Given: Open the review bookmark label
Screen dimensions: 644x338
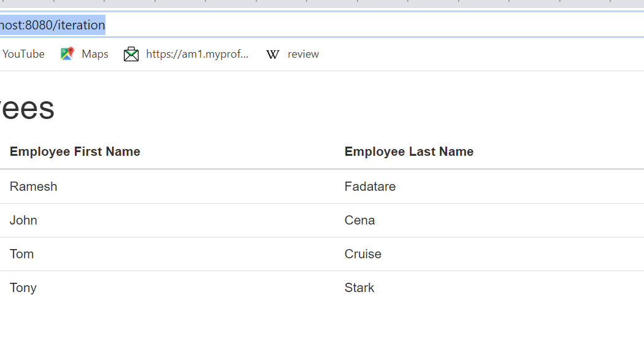Looking at the screenshot, I should coord(303,54).
